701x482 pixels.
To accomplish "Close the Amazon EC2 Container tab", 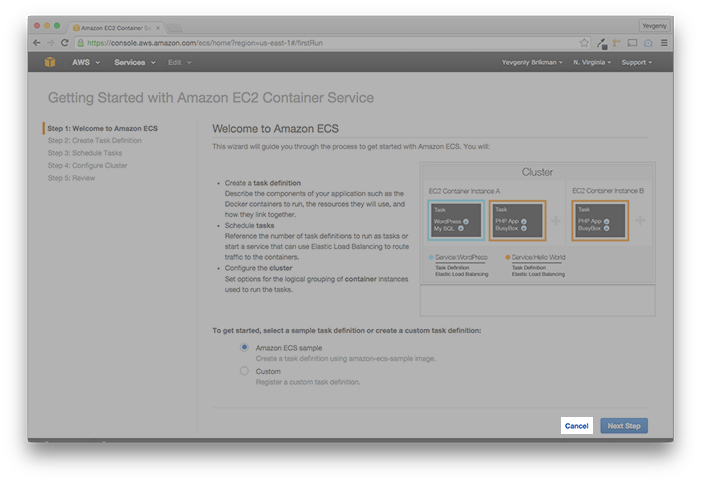I will pyautogui.click(x=158, y=28).
